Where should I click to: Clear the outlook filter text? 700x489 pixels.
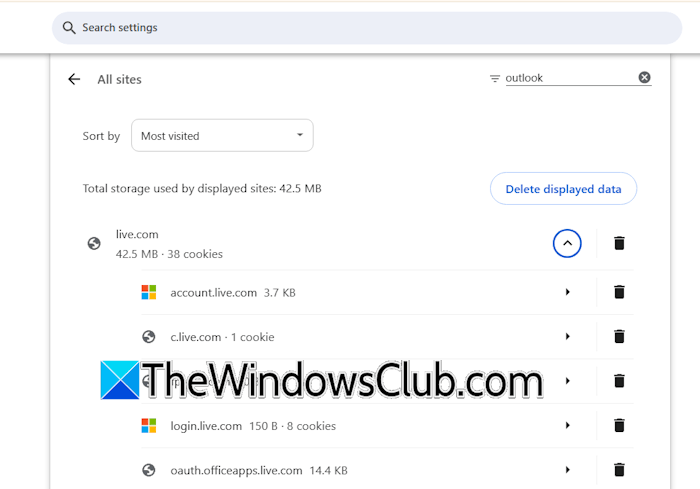tap(644, 77)
